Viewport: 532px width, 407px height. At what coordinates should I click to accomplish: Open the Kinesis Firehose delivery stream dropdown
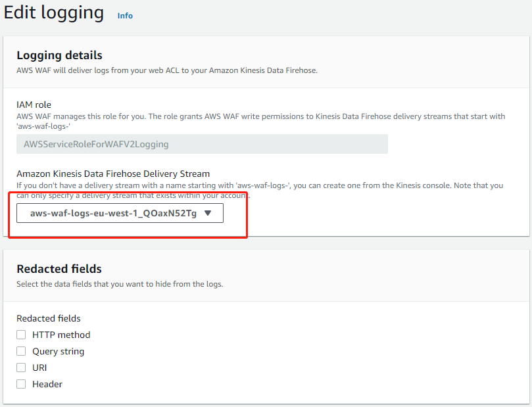tap(120, 213)
